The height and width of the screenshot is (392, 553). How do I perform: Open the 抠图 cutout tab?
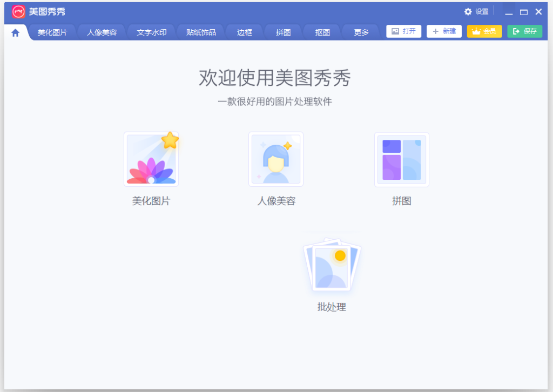pos(322,31)
